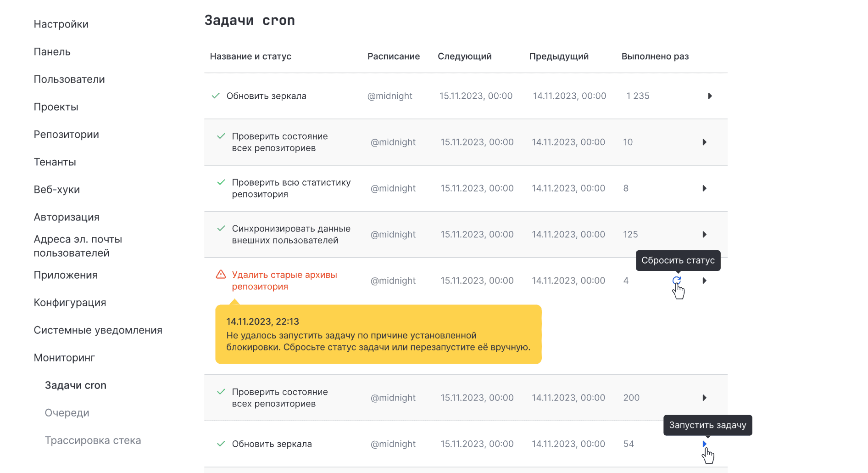Select Трассировка стека submenu item
The width and height of the screenshot is (868, 473).
coord(93,440)
